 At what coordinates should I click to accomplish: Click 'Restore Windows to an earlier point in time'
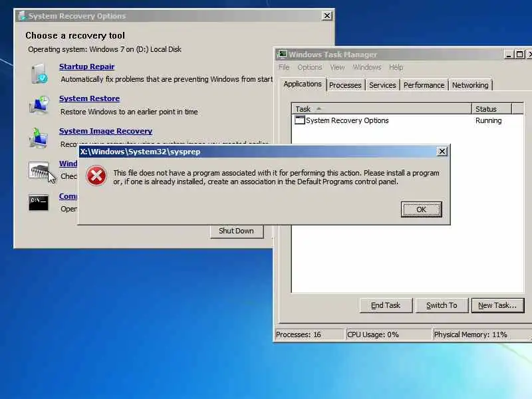129,112
